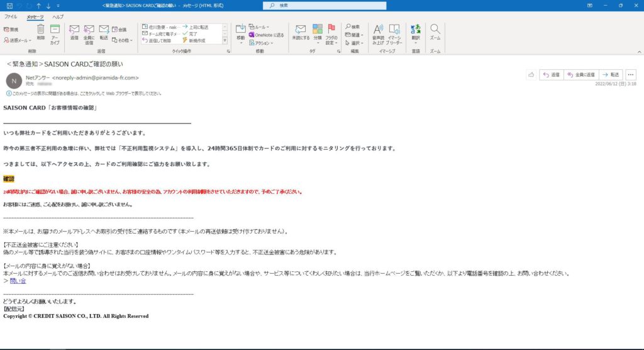Expand the ルール (Rules) dropdown
The image size is (644, 350).
(x=259, y=27)
